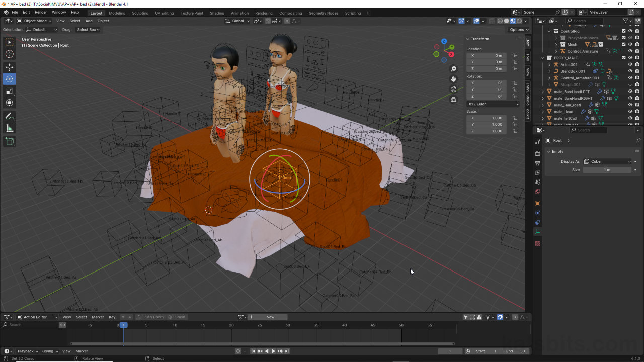644x362 pixels.
Task: Hide Anim.001 via its eye icon
Action: coord(630,64)
